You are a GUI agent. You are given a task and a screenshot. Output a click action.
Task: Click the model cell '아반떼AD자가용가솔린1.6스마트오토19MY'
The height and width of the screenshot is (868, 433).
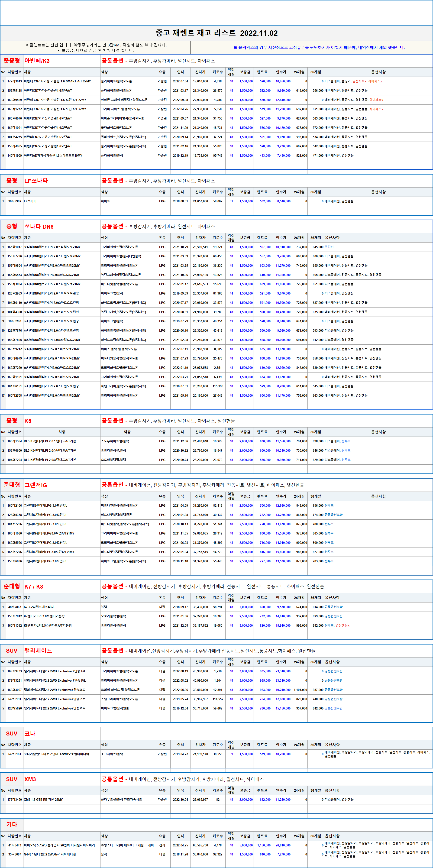[53, 156]
